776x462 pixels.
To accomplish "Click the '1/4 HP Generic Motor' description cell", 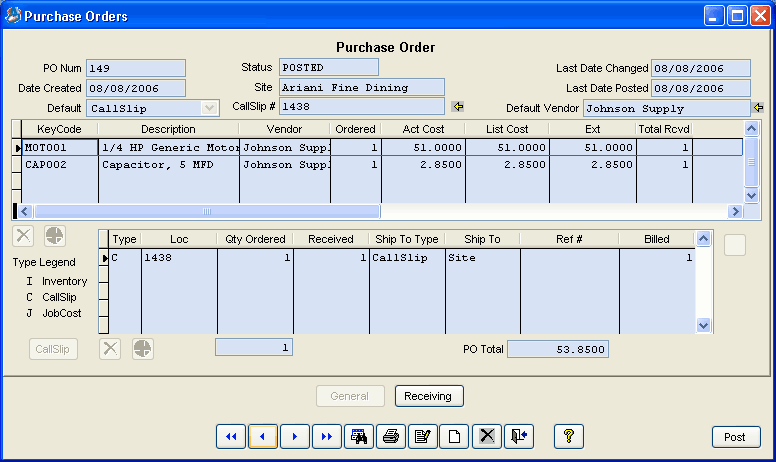I will click(x=169, y=147).
